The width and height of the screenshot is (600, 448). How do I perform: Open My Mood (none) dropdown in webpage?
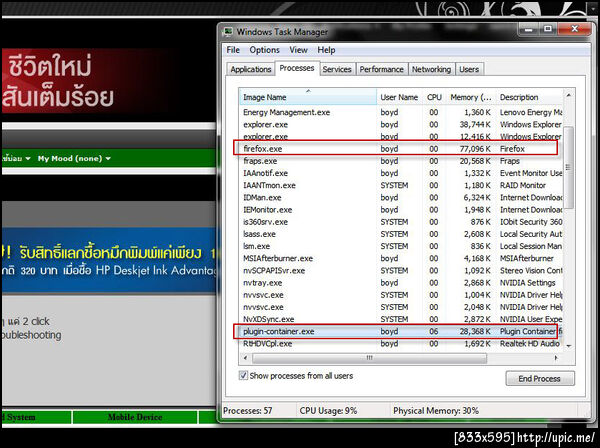coord(74,158)
